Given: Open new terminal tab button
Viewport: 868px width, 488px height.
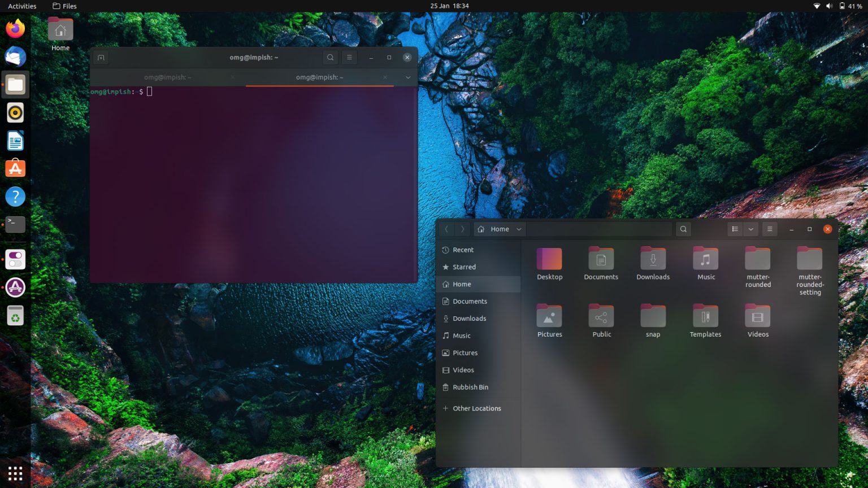Looking at the screenshot, I should tap(101, 58).
